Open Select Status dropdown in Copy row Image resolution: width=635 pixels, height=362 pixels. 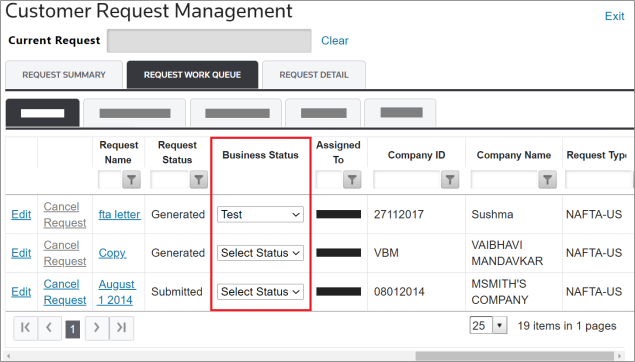coord(260,253)
